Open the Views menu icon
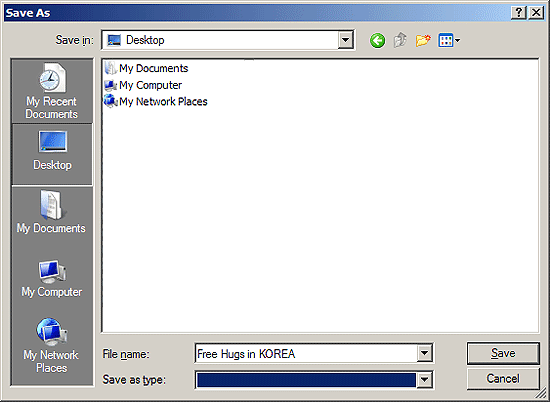The width and height of the screenshot is (550, 402). pos(449,40)
